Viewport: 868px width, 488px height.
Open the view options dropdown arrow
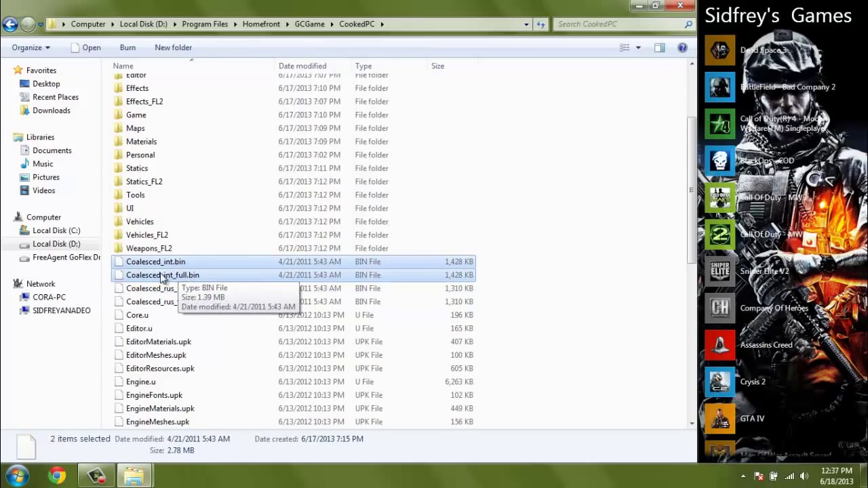tap(638, 47)
